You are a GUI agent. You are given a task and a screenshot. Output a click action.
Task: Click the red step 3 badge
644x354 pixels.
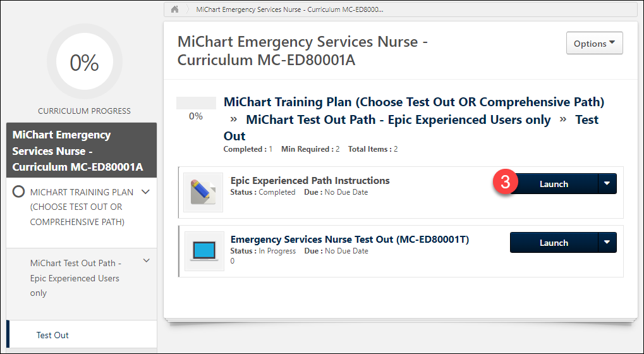pos(506,183)
